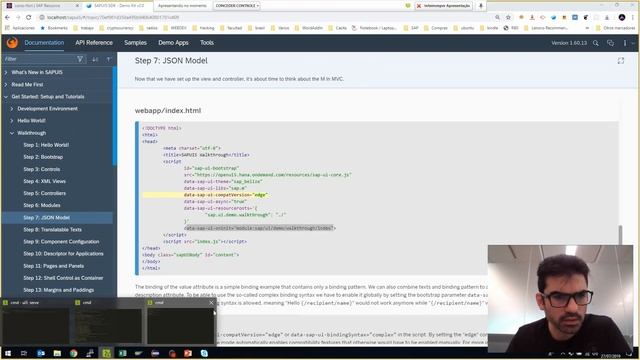This screenshot has height=360, width=640.
Task: Expand the Read Me First node
Action: point(6,84)
